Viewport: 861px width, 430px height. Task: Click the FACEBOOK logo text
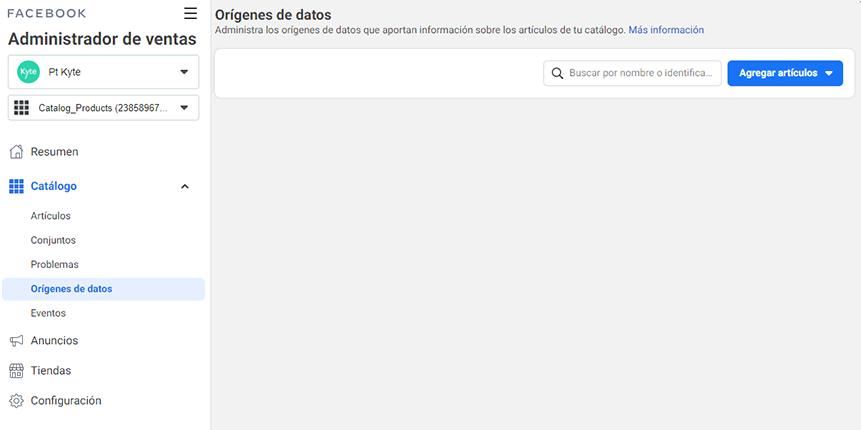coord(47,13)
